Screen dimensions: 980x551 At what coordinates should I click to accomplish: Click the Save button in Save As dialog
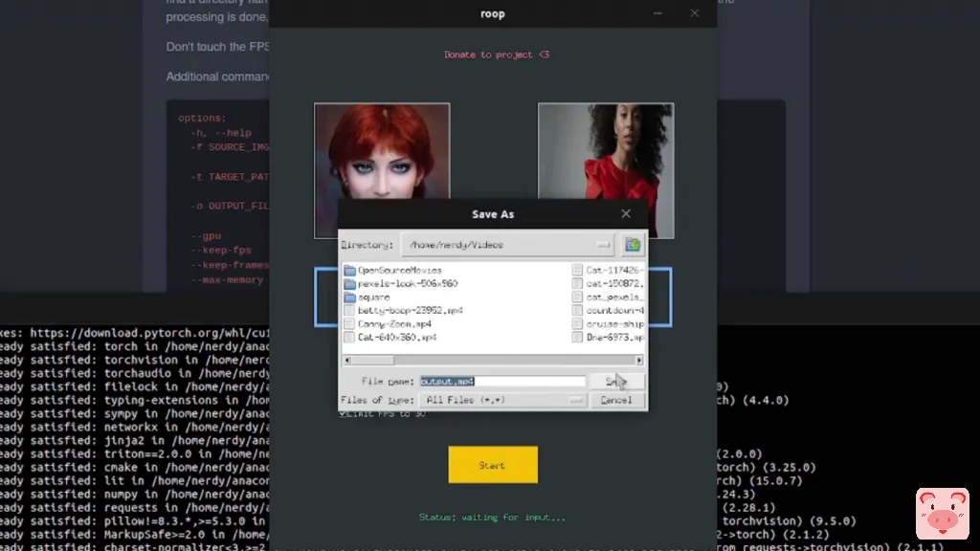tap(615, 381)
